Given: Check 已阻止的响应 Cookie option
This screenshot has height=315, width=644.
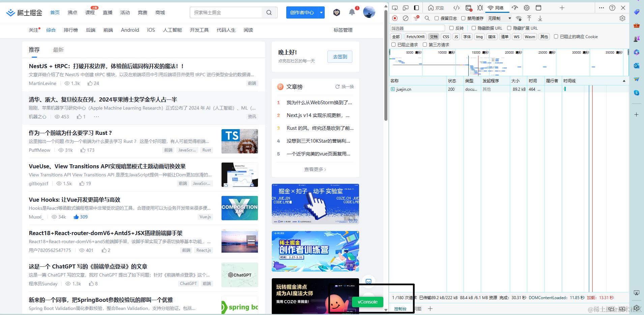Looking at the screenshot, I should click(x=556, y=36).
